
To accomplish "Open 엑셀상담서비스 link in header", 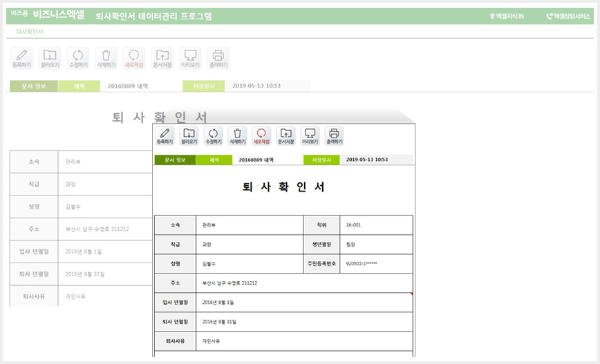I will (568, 17).
